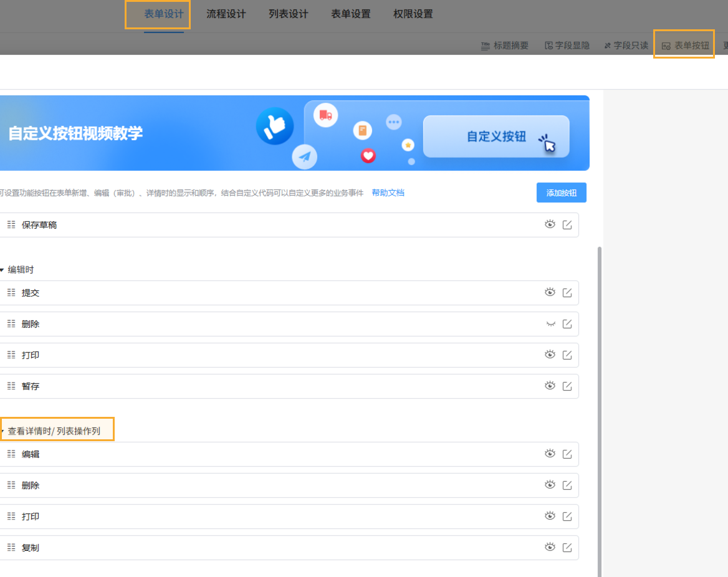Open edit icon for 暂存 row
This screenshot has width=728, height=577.
coord(567,386)
